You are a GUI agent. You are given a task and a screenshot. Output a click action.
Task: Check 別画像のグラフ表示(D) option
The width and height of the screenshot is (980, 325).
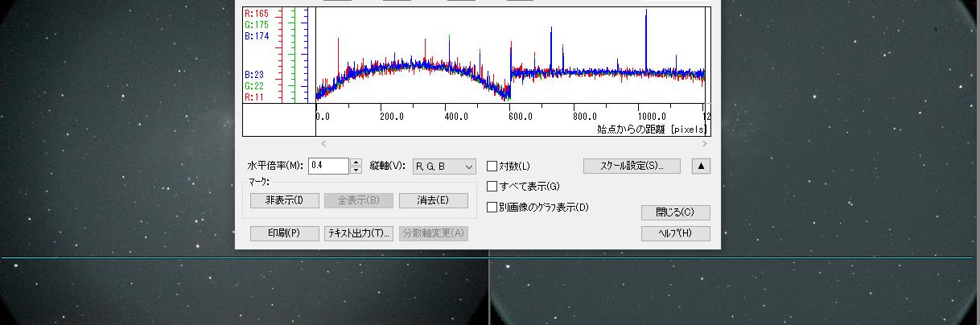point(492,208)
